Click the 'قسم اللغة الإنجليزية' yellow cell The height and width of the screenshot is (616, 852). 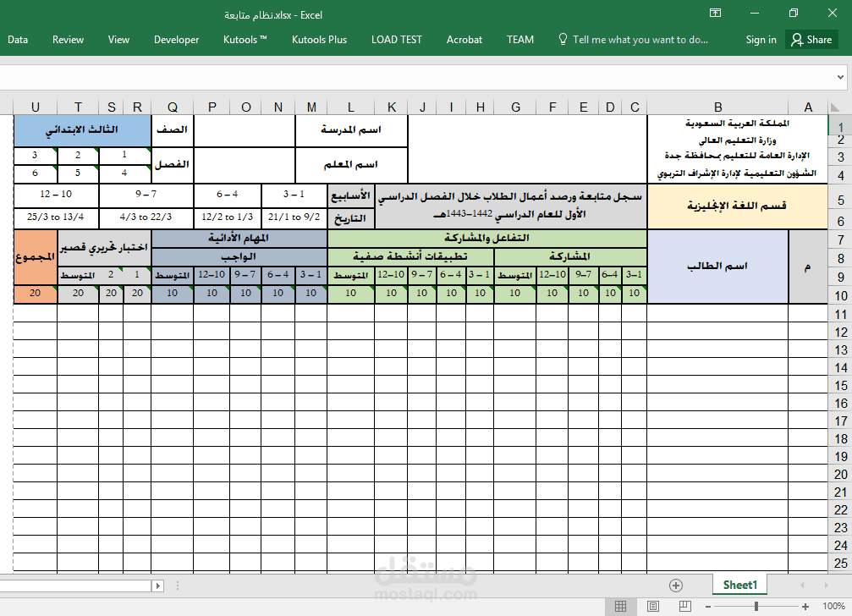pos(737,206)
